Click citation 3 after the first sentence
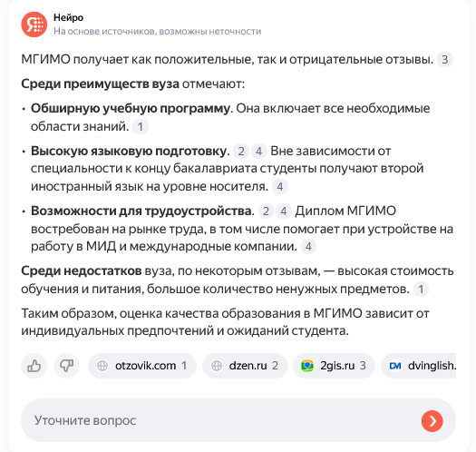 445,60
